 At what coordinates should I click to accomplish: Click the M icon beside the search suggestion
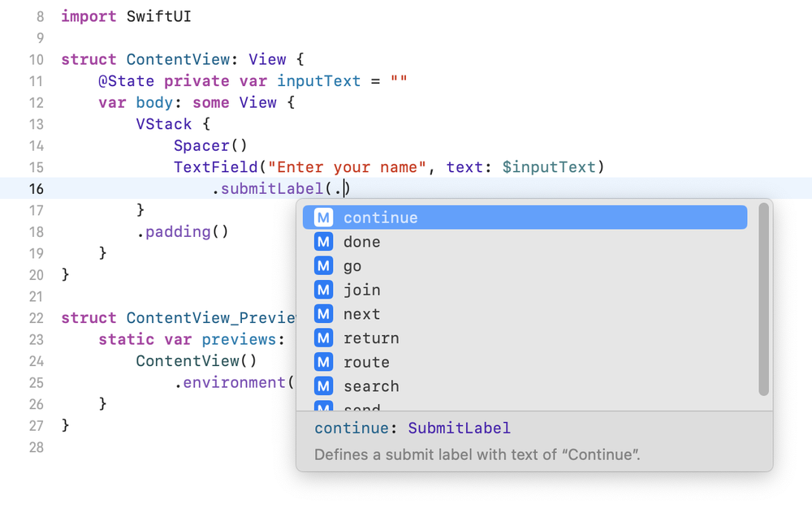click(x=324, y=386)
